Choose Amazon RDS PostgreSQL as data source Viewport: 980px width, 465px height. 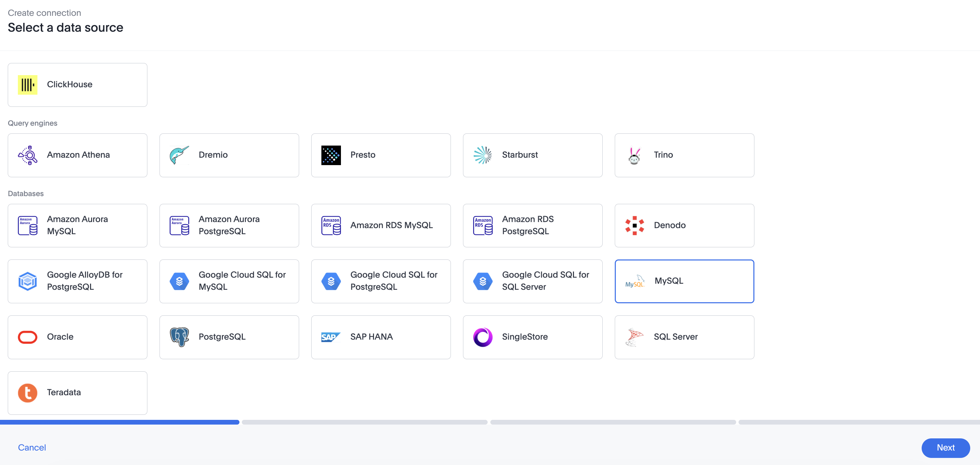tap(532, 225)
